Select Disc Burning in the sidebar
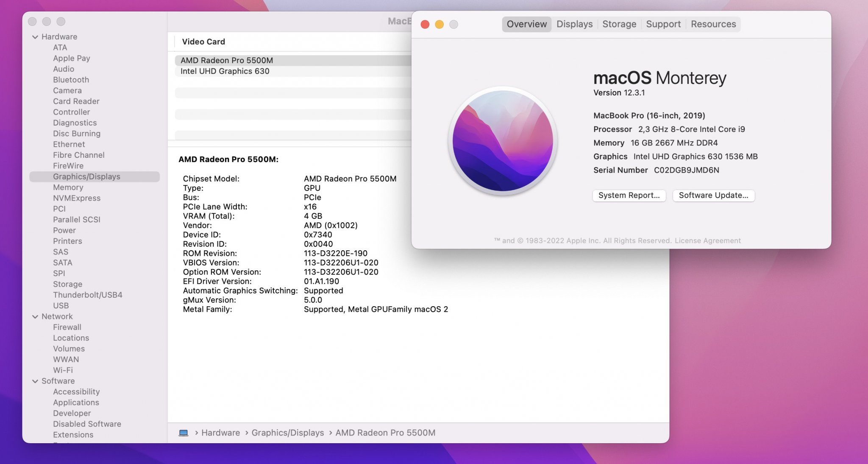Viewport: 868px width, 464px height. pos(77,134)
